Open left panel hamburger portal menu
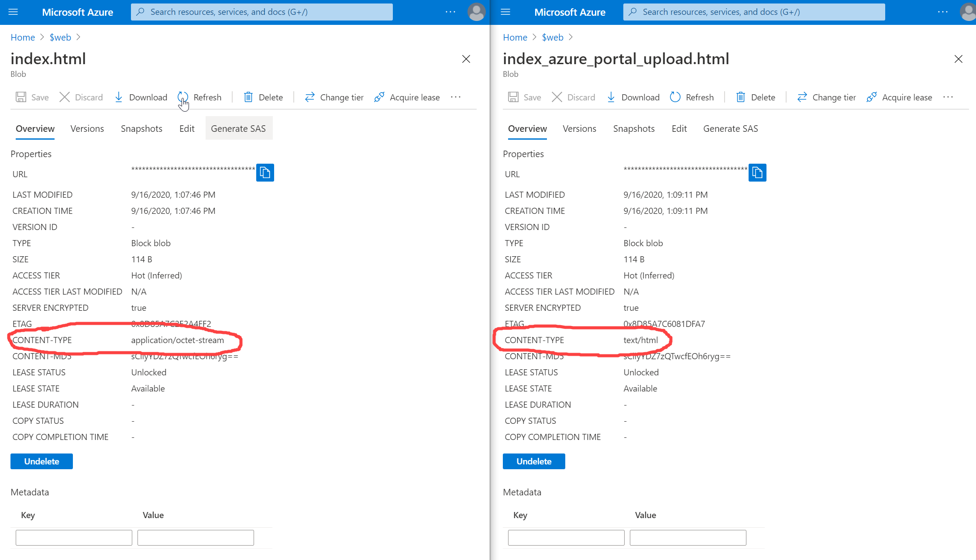 13,12
